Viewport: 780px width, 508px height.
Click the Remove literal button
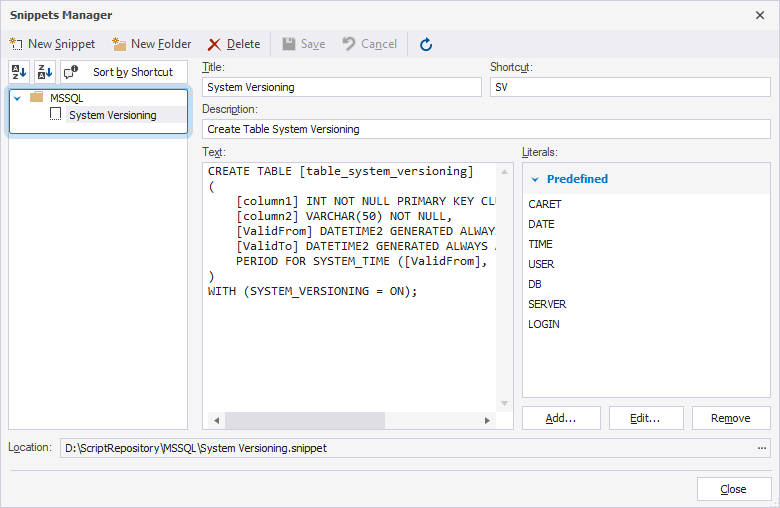[x=731, y=418]
